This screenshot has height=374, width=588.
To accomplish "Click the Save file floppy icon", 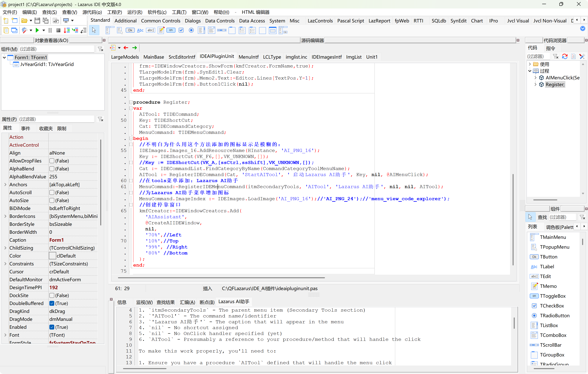I will pos(37,21).
